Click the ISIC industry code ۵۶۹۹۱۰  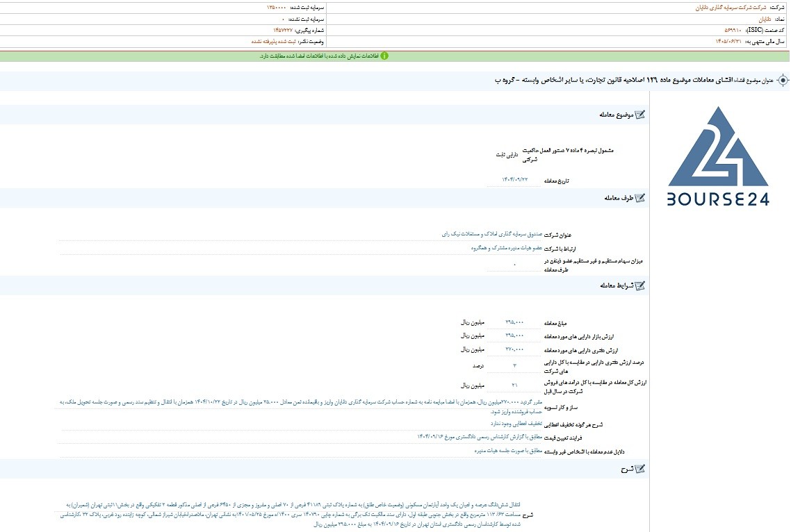(733, 31)
